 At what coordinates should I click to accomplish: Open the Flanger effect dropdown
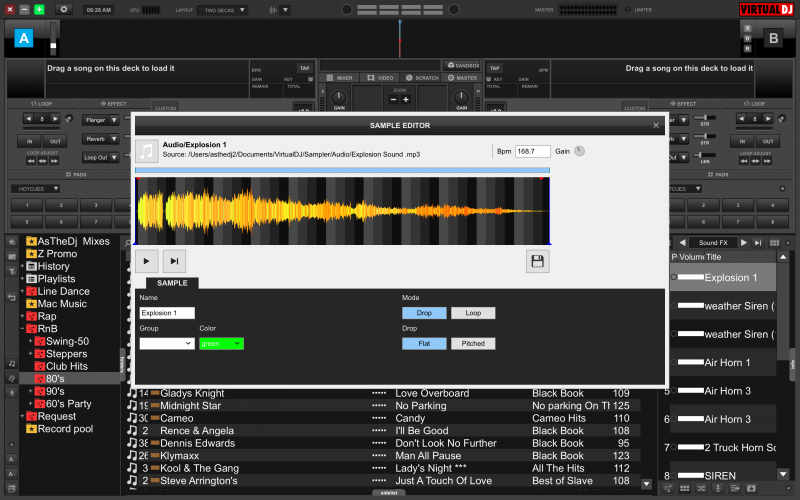click(x=101, y=120)
